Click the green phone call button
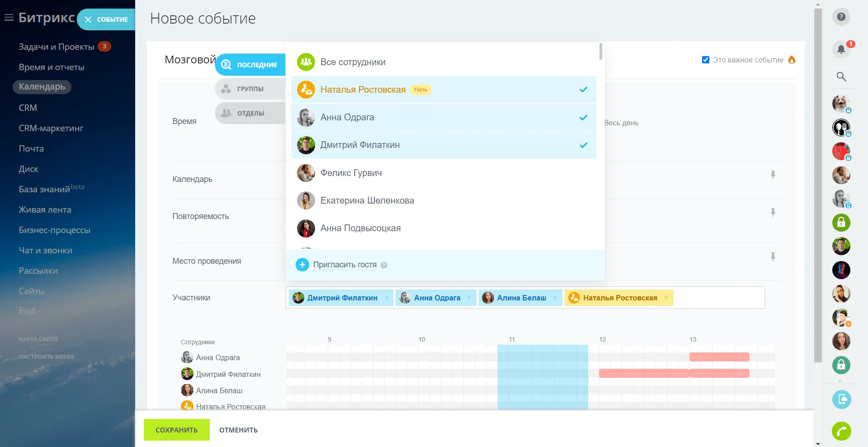 841,431
